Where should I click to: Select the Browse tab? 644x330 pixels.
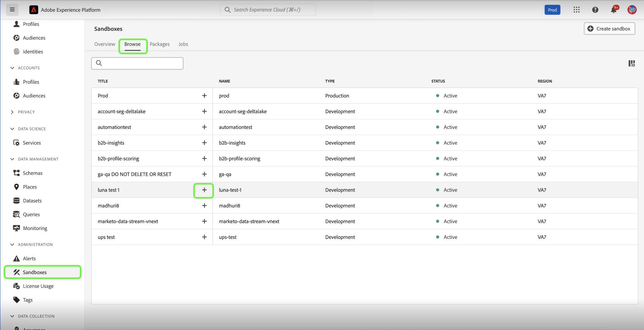pos(132,44)
